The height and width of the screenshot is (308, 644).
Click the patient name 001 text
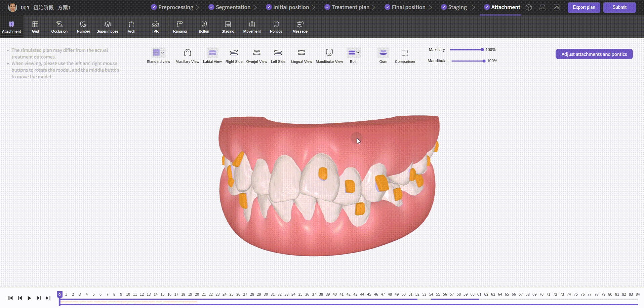tap(25, 7)
